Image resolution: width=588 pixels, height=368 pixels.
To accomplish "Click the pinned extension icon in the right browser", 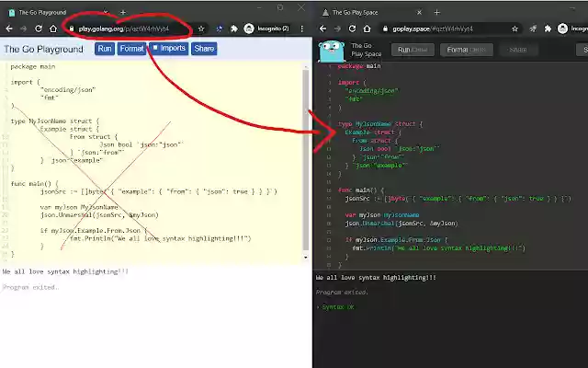I will 533,29.
